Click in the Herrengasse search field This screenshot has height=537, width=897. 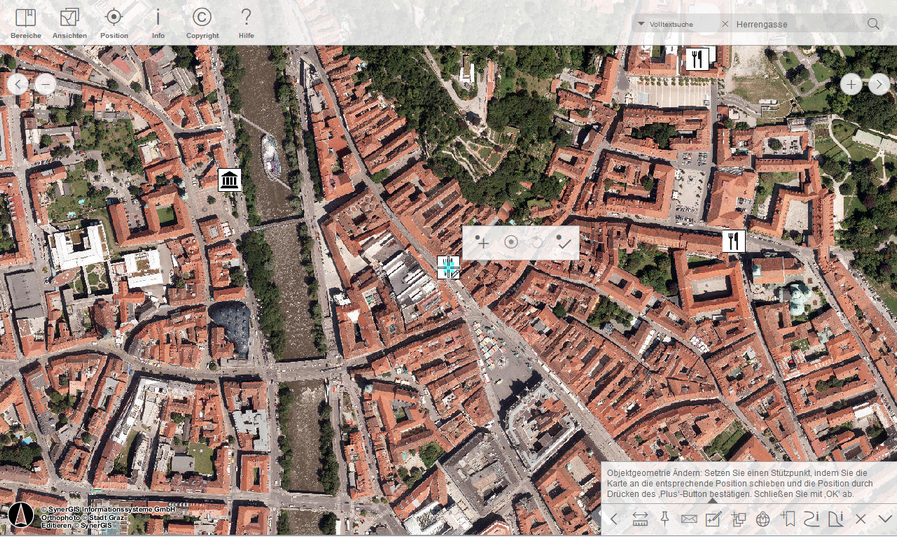pos(795,23)
